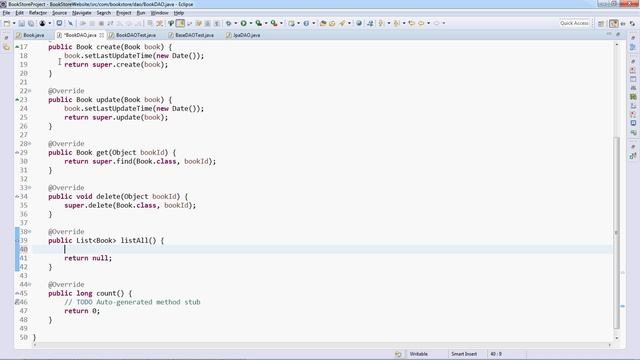Save the current file with Save icon
640x360 pixels.
pyautogui.click(x=22, y=23)
